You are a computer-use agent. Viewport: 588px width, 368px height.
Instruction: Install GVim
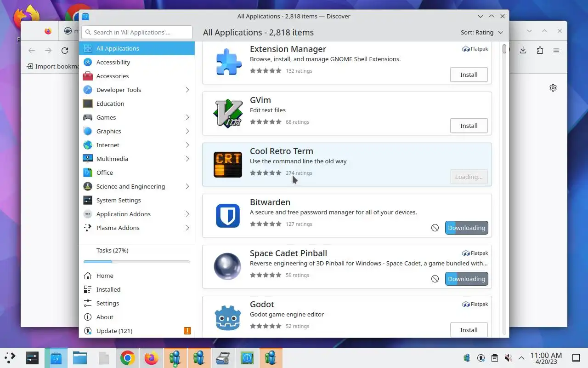(x=469, y=126)
